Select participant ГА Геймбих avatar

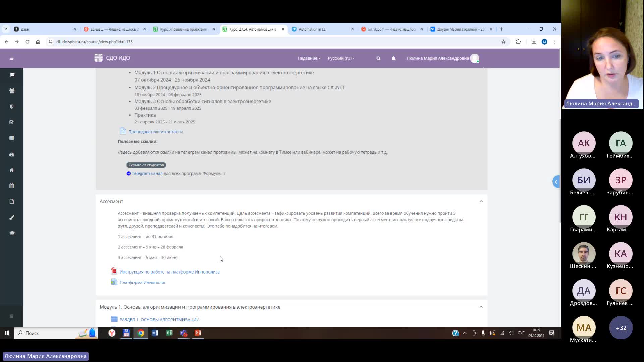621,143
